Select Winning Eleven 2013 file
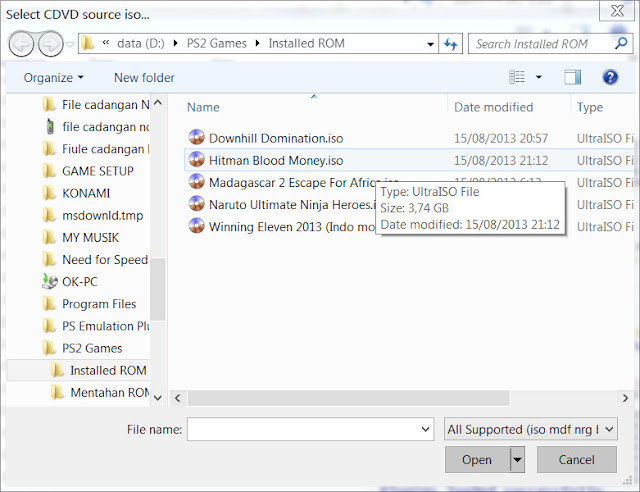Image resolution: width=640 pixels, height=492 pixels. [x=292, y=227]
